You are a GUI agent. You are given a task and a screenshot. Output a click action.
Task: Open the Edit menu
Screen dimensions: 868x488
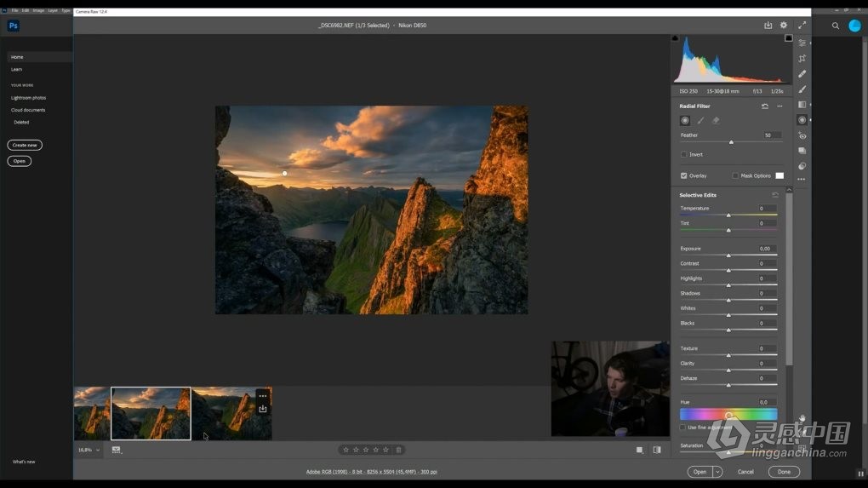26,10
